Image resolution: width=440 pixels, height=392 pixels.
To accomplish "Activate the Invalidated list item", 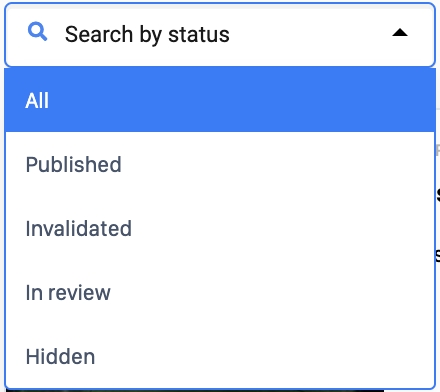I will (220, 228).
